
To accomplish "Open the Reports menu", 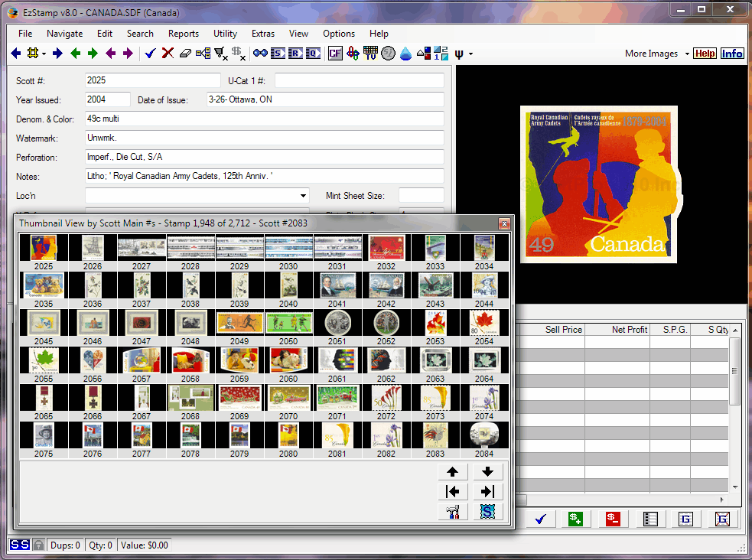I will click(x=183, y=34).
